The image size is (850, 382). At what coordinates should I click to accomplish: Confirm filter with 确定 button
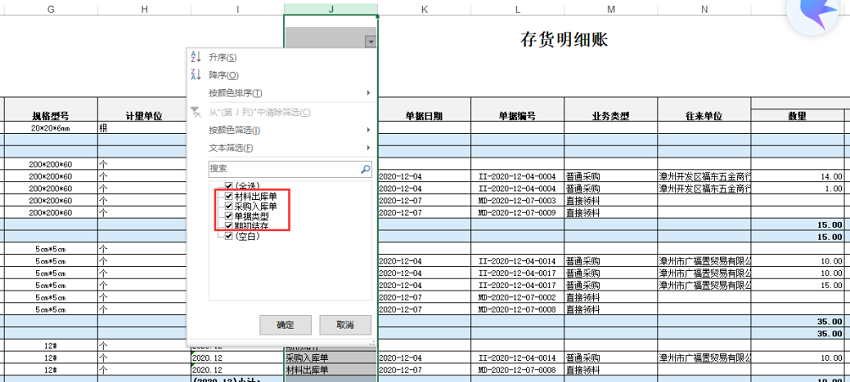285,325
